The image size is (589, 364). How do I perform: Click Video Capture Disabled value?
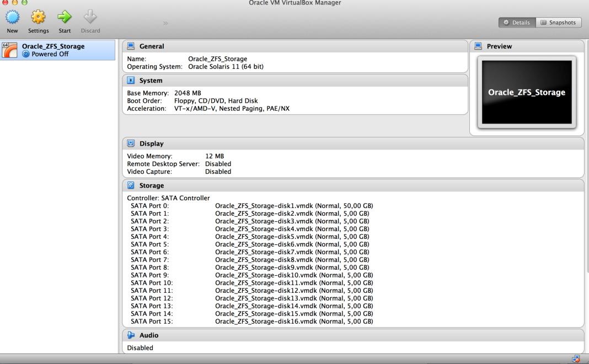click(218, 172)
